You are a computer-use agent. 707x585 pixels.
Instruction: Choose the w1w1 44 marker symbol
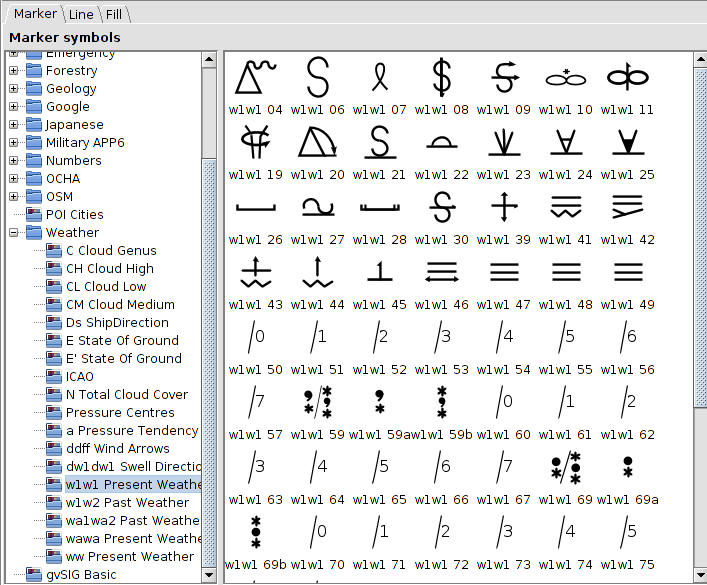click(x=317, y=272)
